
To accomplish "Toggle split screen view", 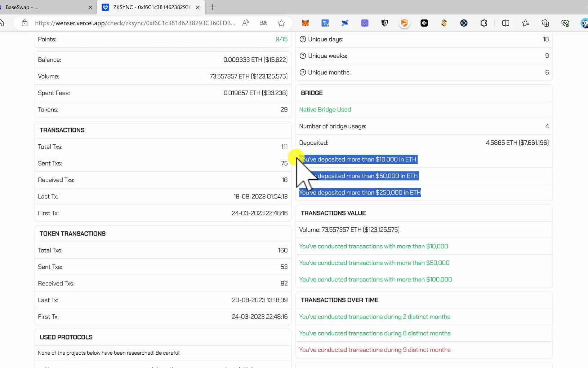I will (x=505, y=23).
